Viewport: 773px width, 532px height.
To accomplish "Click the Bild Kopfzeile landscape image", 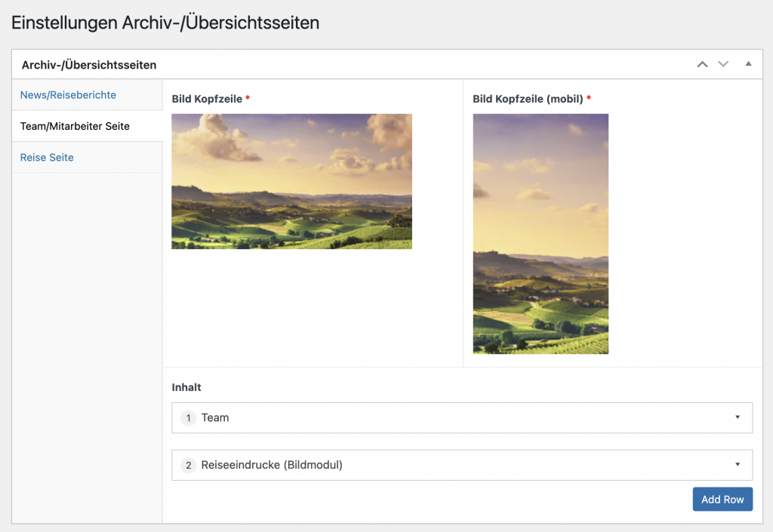I will point(291,181).
